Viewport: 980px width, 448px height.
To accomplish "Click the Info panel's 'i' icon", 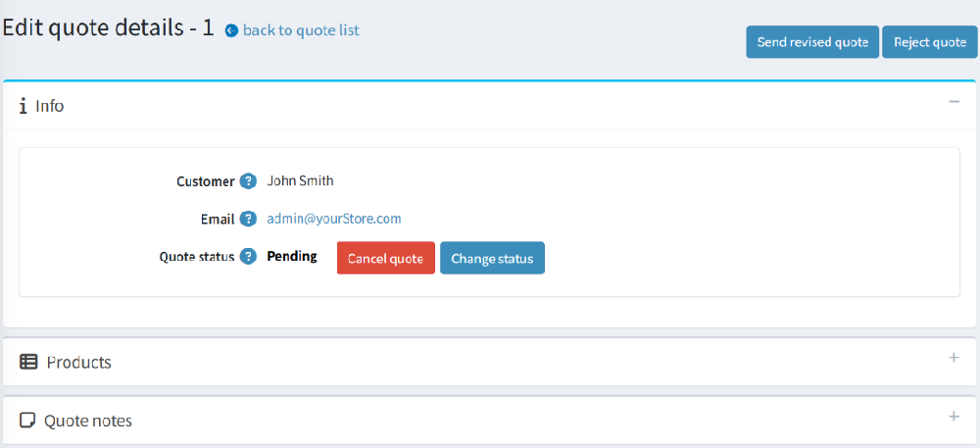I will point(23,106).
